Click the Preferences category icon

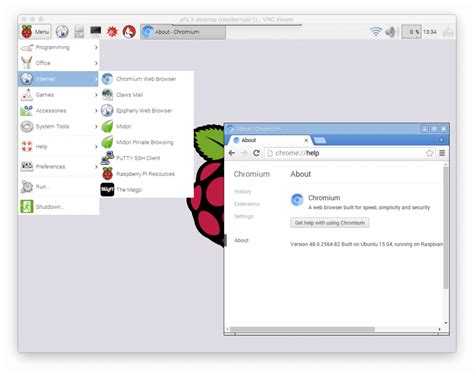click(x=27, y=166)
